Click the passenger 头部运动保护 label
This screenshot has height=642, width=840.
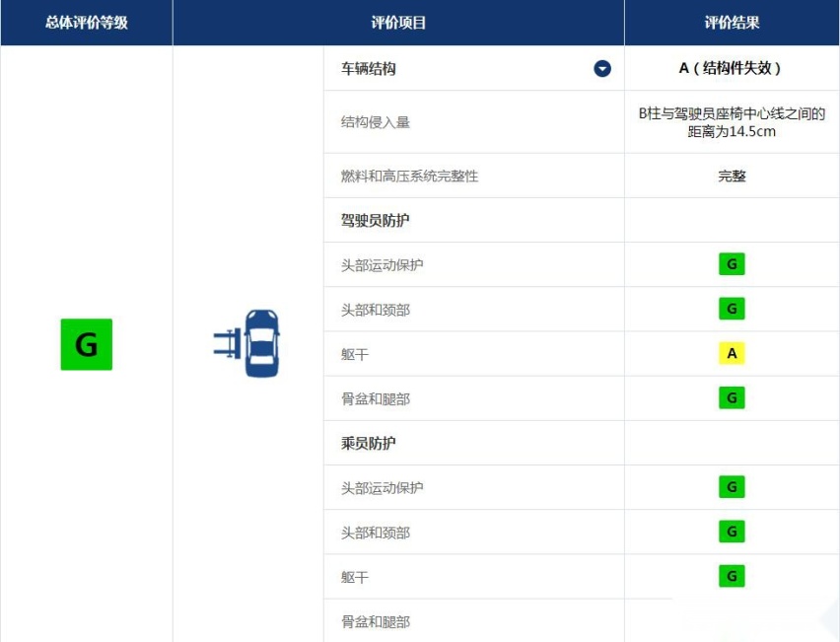(382, 487)
